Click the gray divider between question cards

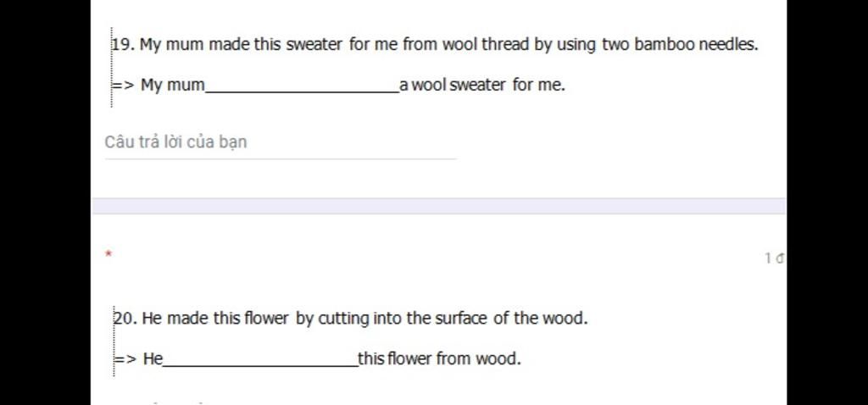tap(438, 206)
